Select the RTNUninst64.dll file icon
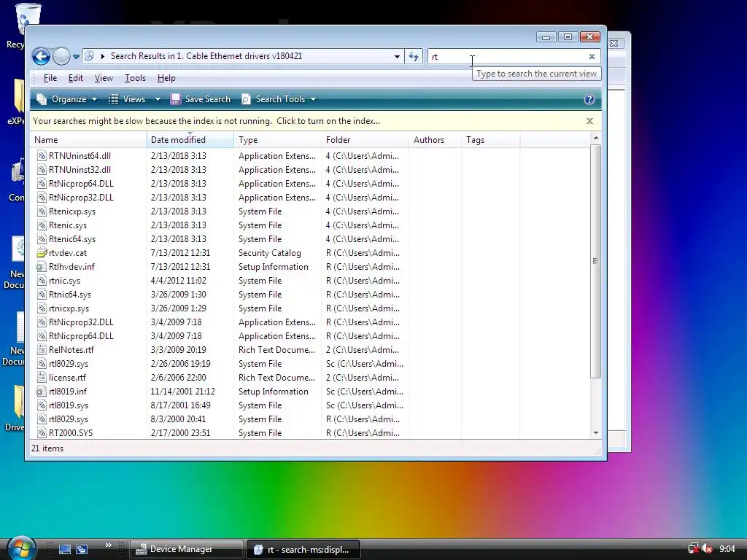This screenshot has height=560, width=747. coord(42,156)
